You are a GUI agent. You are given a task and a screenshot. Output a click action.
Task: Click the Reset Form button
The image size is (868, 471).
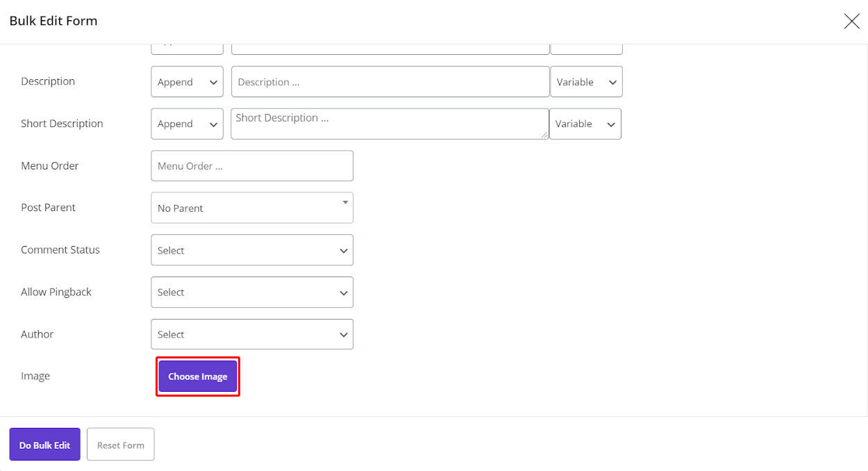point(121,445)
